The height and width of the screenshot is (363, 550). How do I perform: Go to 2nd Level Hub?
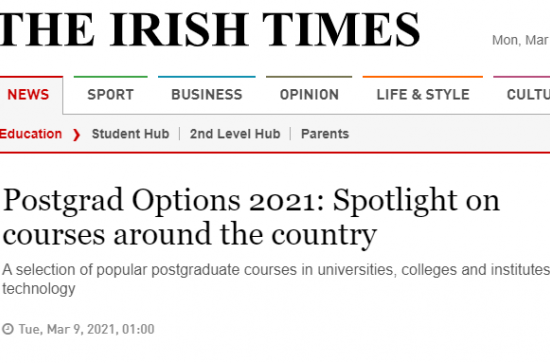[x=235, y=134]
